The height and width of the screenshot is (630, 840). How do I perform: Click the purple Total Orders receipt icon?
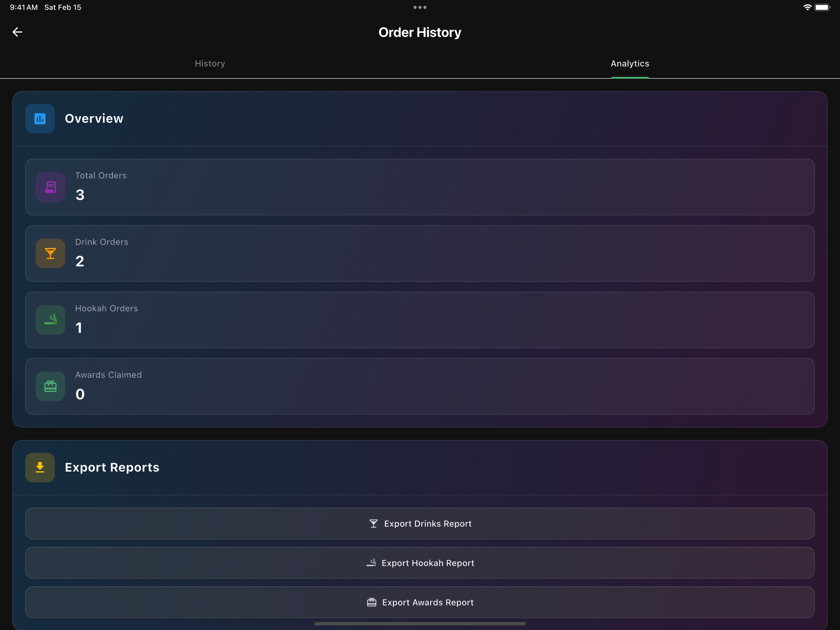tap(50, 187)
